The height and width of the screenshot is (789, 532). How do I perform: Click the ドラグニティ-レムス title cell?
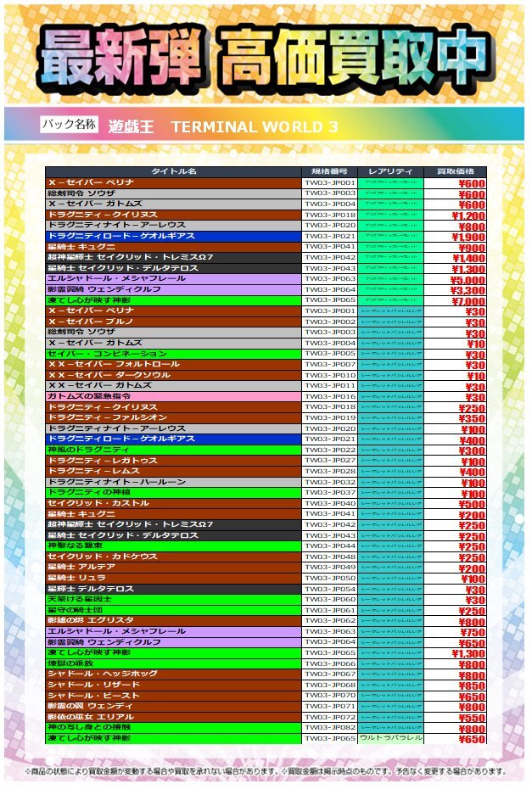pyautogui.click(x=174, y=472)
